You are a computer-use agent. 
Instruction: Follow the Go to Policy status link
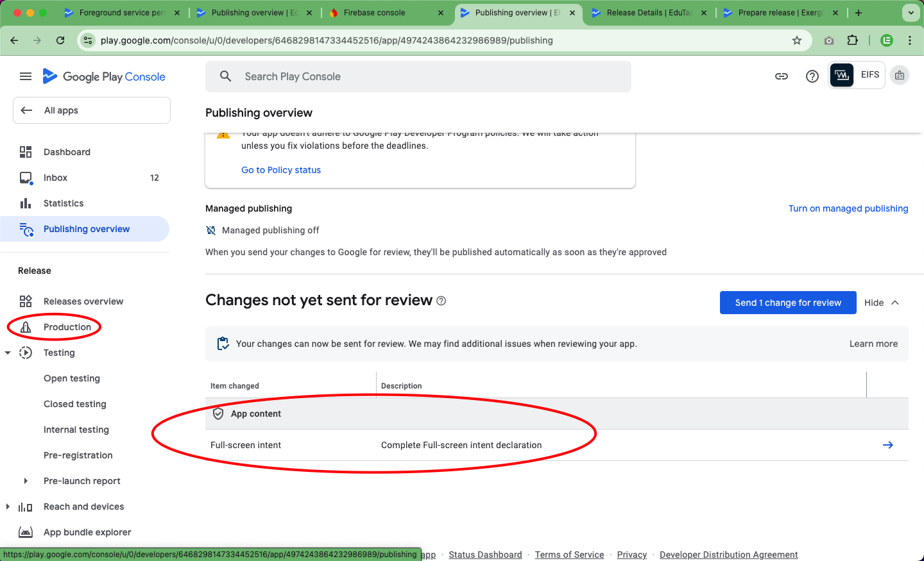pyautogui.click(x=281, y=170)
